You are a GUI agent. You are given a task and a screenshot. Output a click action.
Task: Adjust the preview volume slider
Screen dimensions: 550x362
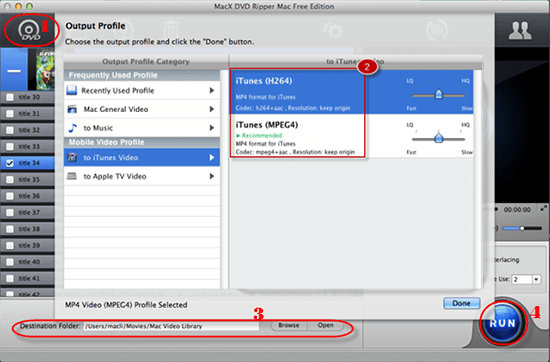point(522,228)
